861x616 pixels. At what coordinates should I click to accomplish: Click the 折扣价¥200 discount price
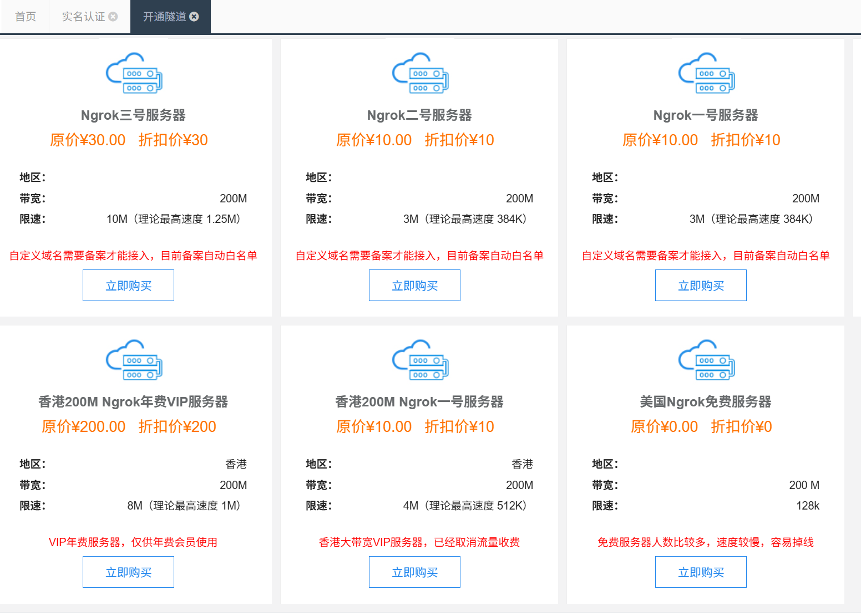click(178, 426)
